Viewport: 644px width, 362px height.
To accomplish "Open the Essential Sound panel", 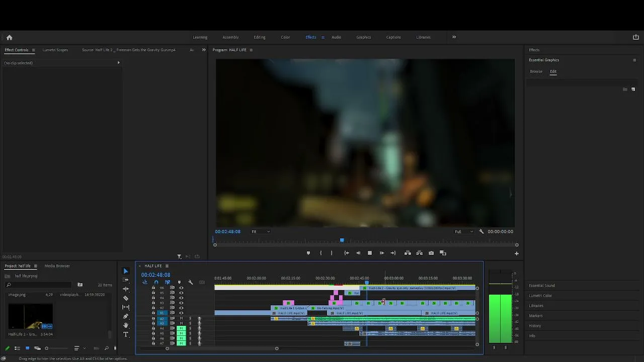I will (542, 286).
